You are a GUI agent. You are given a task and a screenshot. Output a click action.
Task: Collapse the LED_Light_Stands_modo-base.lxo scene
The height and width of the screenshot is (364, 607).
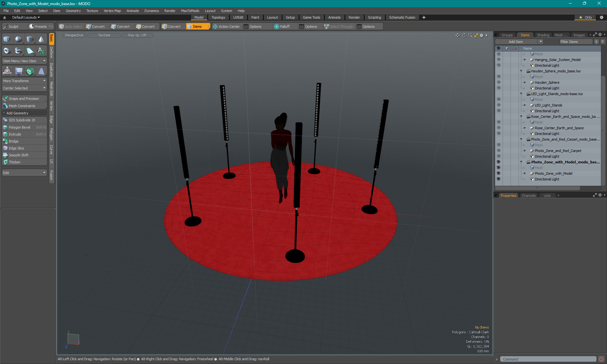(521, 94)
